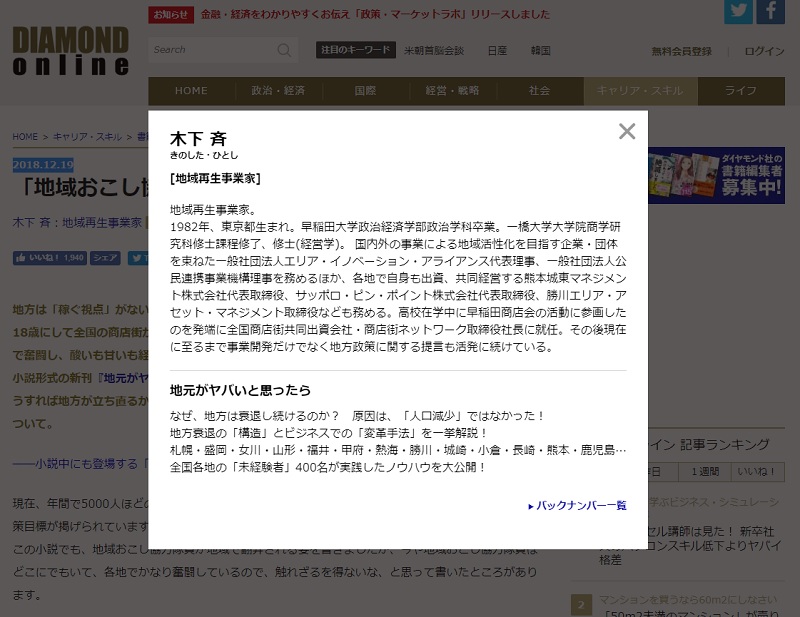The width and height of the screenshot is (800, 617).
Task: Click the search magnifier icon
Action: coord(284,50)
